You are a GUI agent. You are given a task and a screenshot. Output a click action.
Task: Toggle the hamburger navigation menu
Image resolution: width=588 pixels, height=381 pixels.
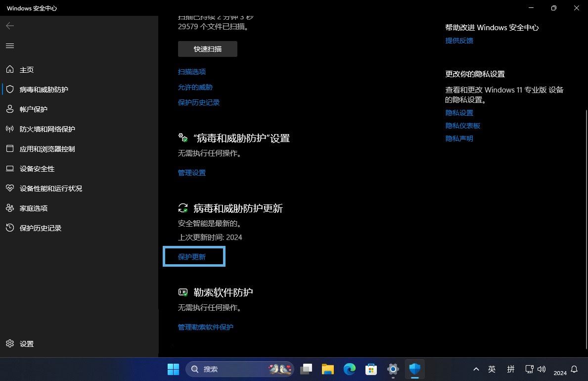tap(10, 46)
